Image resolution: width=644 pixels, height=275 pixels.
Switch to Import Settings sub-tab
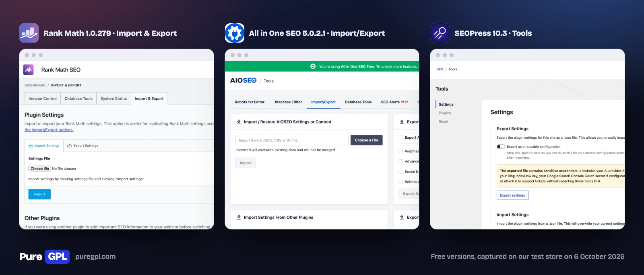click(44, 146)
